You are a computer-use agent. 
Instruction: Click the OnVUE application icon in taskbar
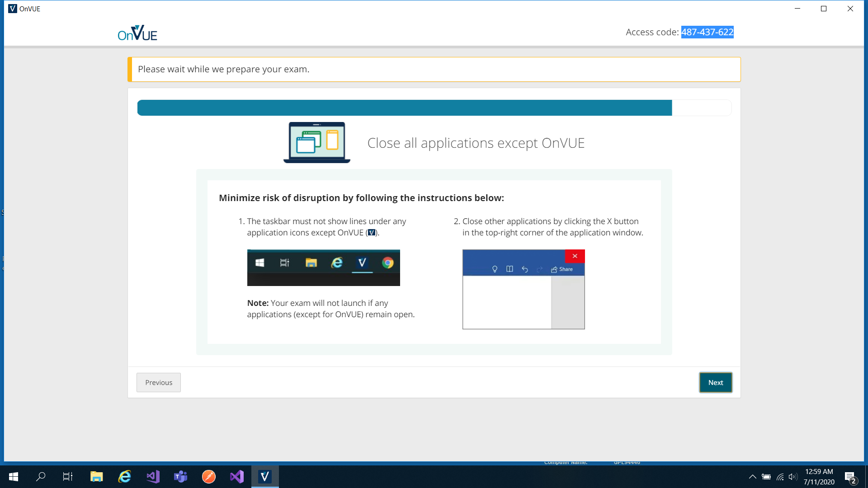[x=264, y=476]
